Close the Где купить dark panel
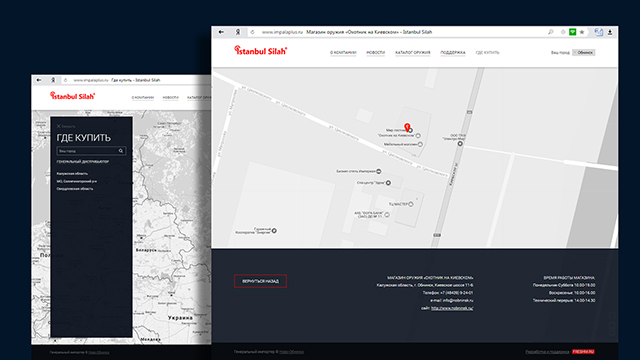This screenshot has width=640, height=360. 66,126
